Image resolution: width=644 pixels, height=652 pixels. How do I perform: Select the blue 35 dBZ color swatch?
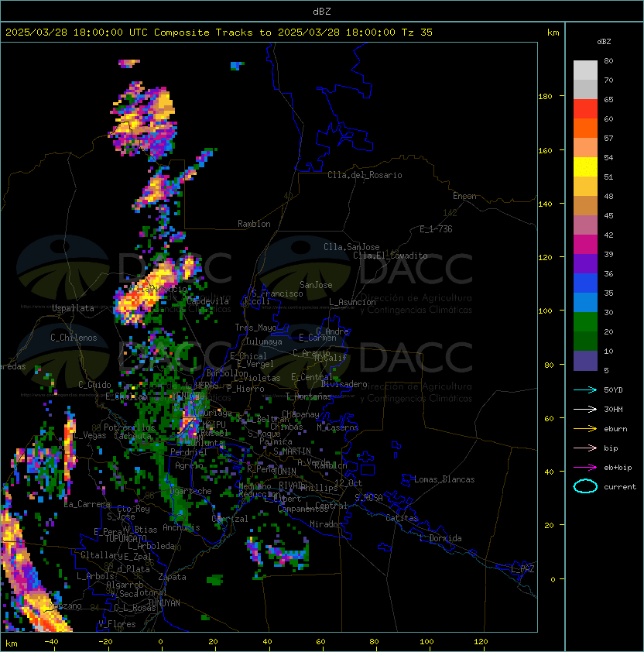585,283
